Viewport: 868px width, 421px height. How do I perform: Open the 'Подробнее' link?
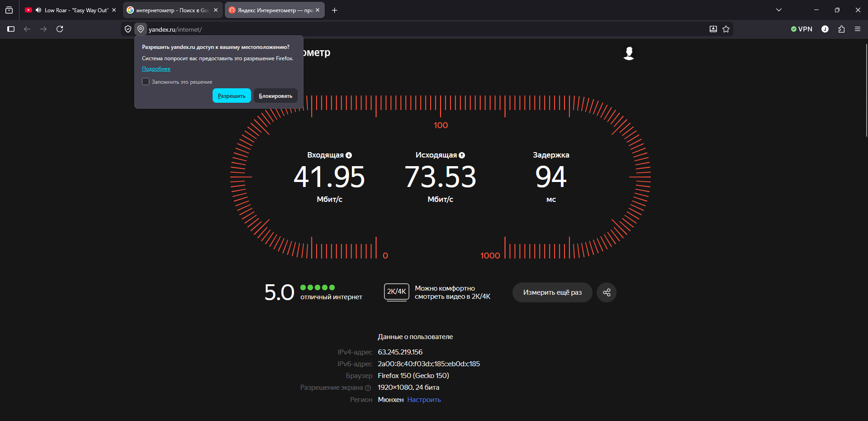156,69
